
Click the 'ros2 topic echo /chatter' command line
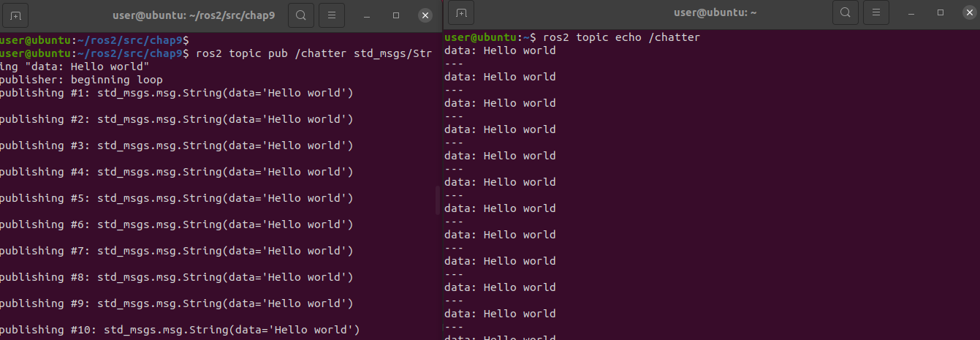pyautogui.click(x=572, y=37)
